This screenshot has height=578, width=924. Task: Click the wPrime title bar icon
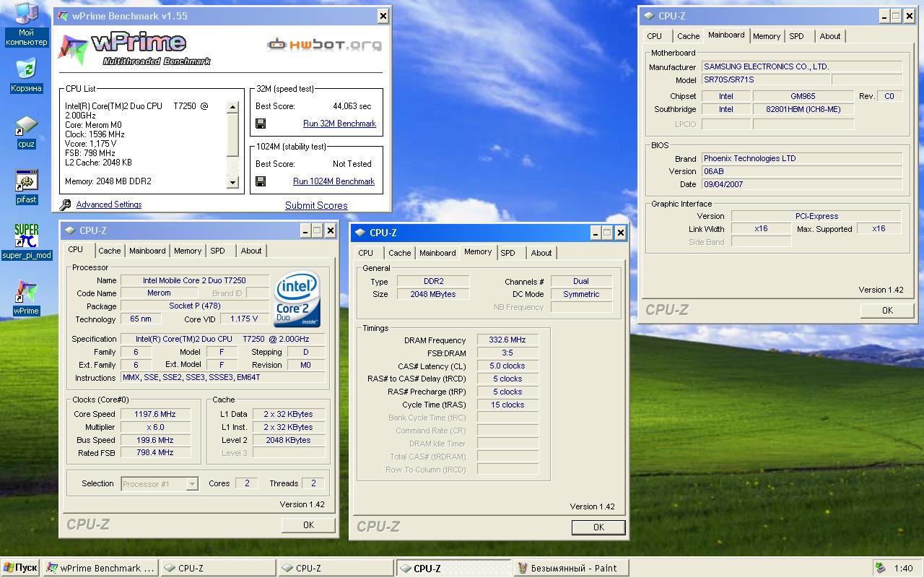pyautogui.click(x=64, y=16)
